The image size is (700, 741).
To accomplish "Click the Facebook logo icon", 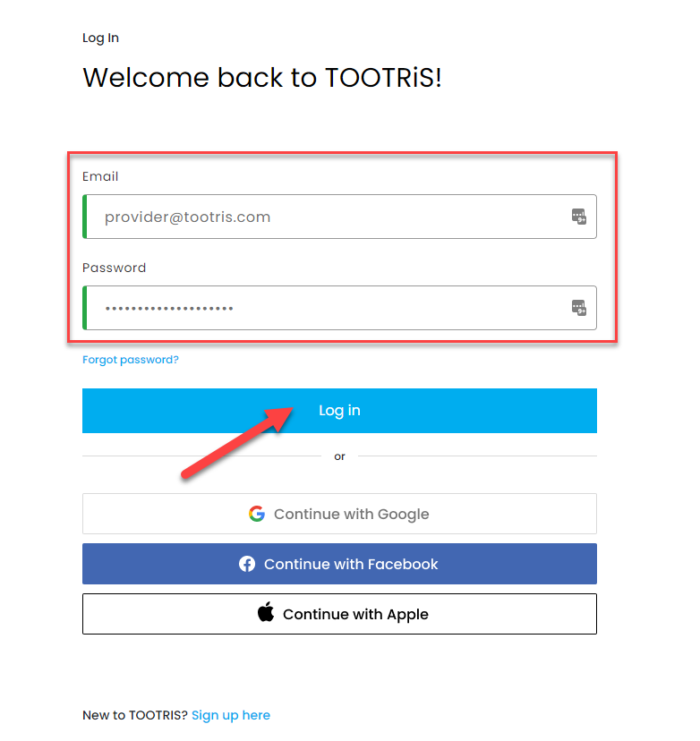I will [247, 564].
